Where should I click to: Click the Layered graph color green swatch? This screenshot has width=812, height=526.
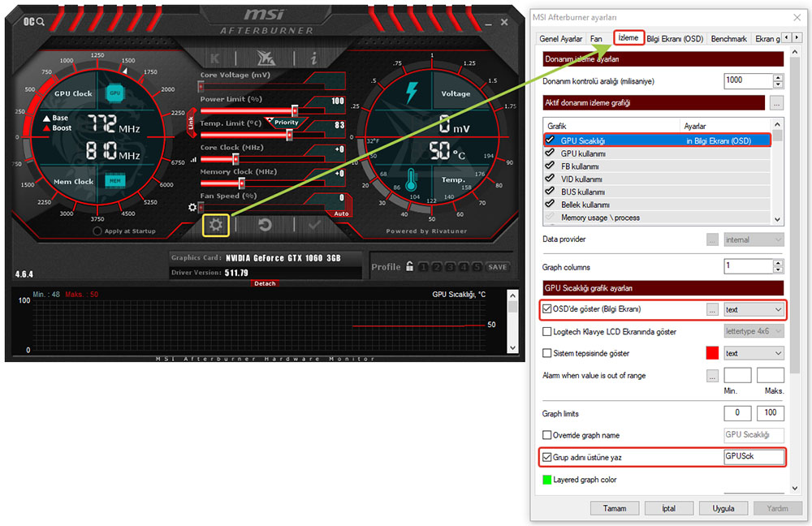547,480
